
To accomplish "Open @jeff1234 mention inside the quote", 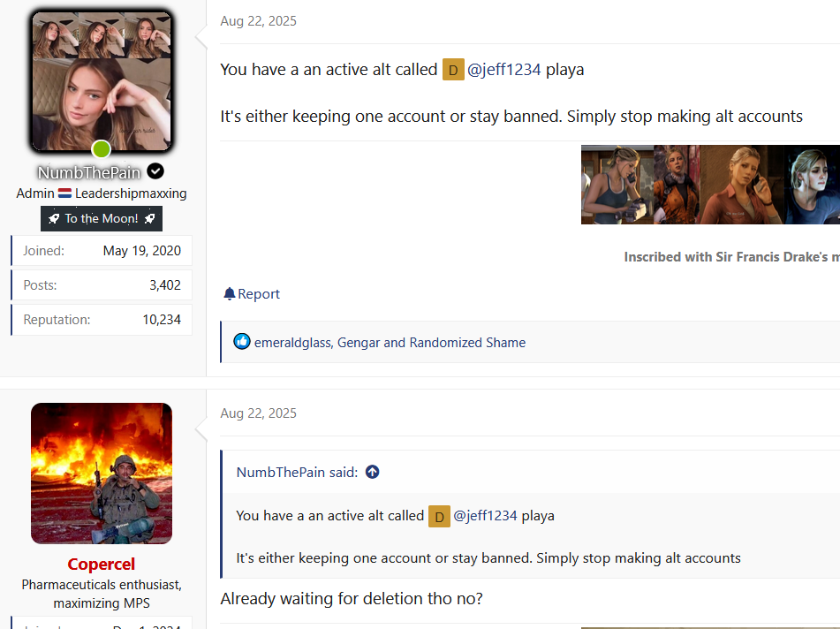I will [485, 515].
